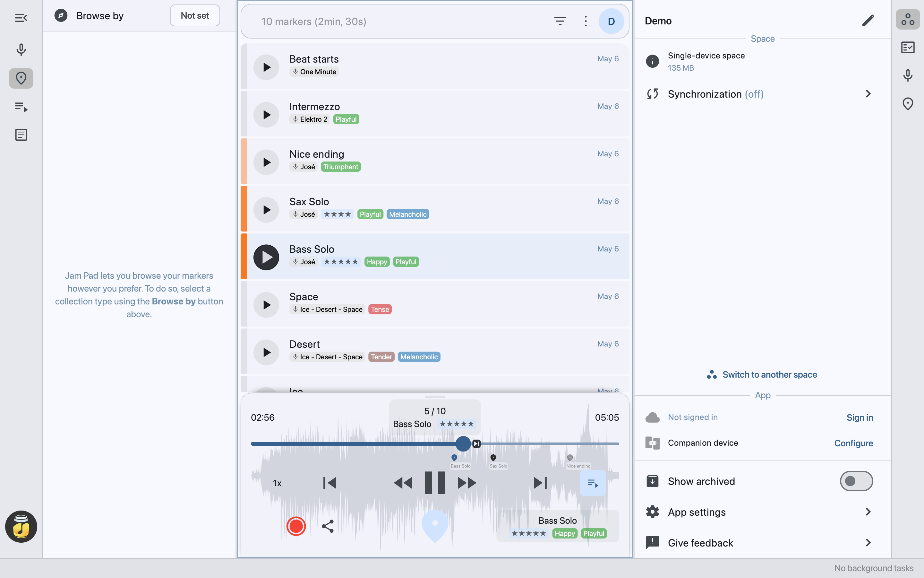Click the playback position slider thumb
The width and height of the screenshot is (924, 578).
coord(463,444)
